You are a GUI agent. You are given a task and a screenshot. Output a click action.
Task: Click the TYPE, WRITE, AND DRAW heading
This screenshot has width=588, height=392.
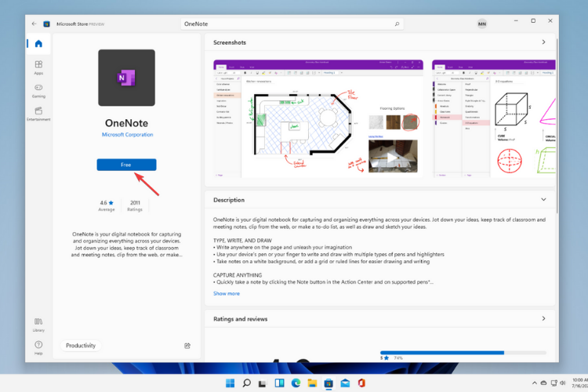(x=242, y=241)
